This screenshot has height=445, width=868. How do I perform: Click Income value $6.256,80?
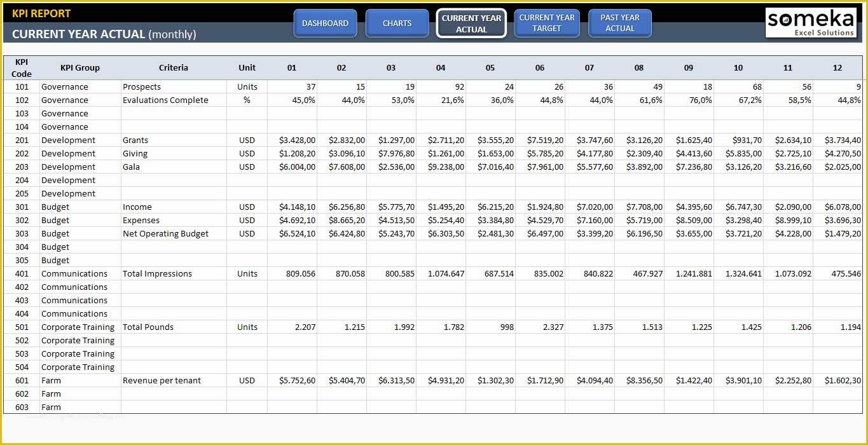pos(341,207)
